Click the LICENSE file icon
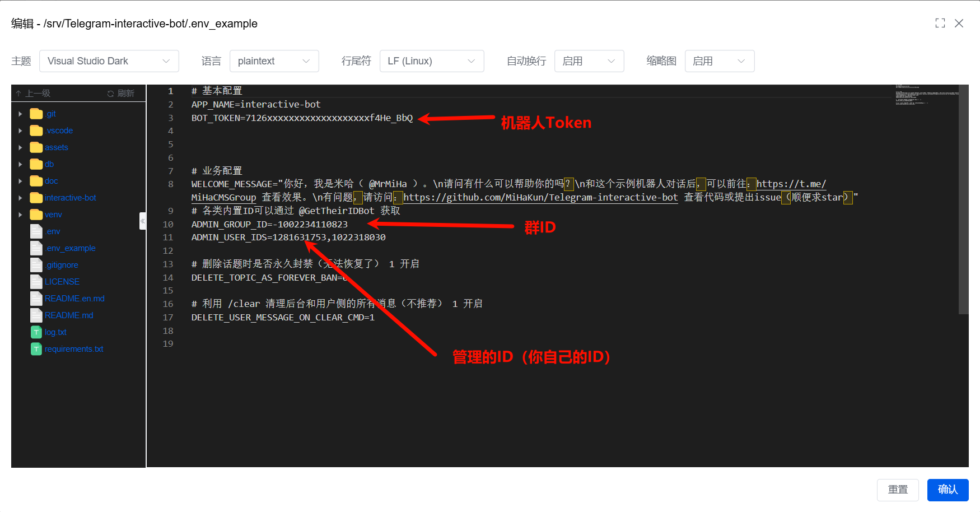Screen dimensions: 980x512 coord(36,282)
